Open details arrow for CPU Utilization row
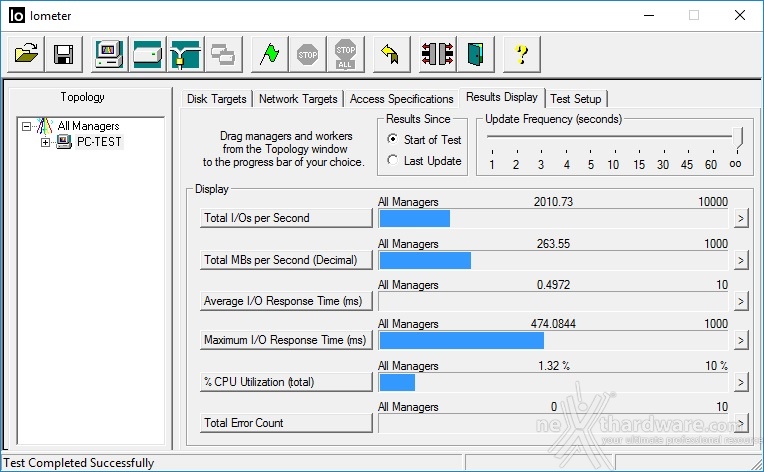The image size is (764, 472). [x=741, y=382]
